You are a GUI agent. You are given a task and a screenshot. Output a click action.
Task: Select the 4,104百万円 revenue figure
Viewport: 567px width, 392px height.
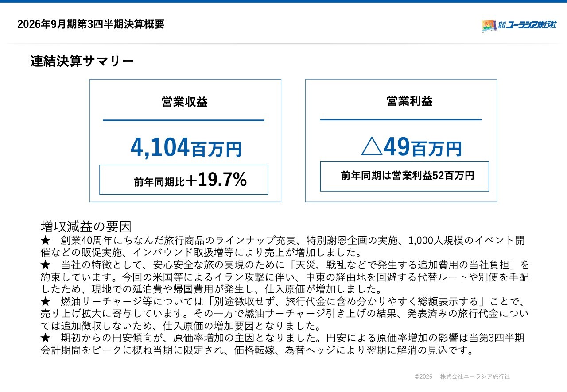[x=186, y=147]
